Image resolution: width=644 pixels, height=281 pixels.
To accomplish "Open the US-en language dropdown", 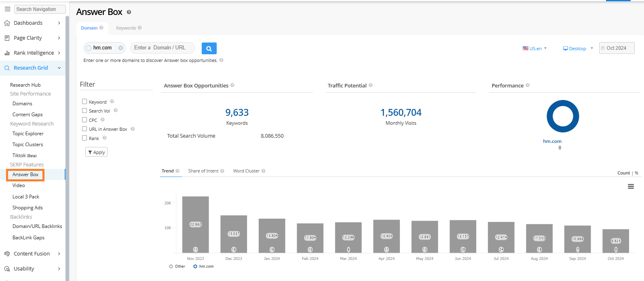I will [x=535, y=48].
